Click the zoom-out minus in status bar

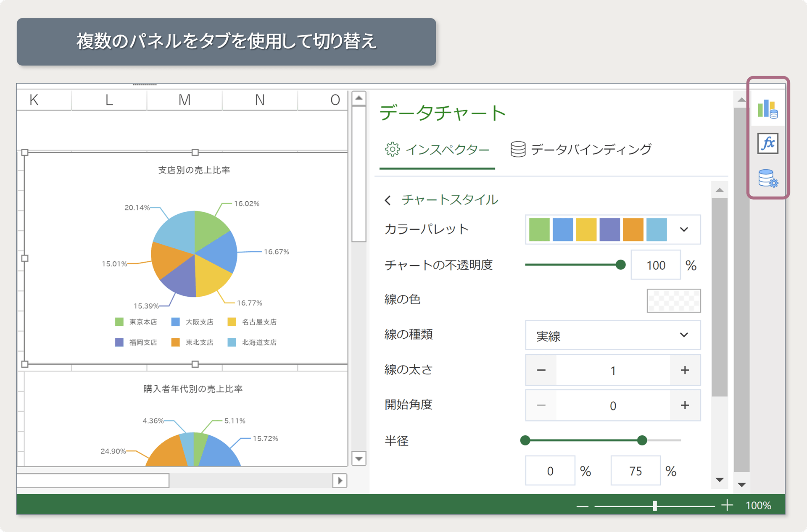582,506
